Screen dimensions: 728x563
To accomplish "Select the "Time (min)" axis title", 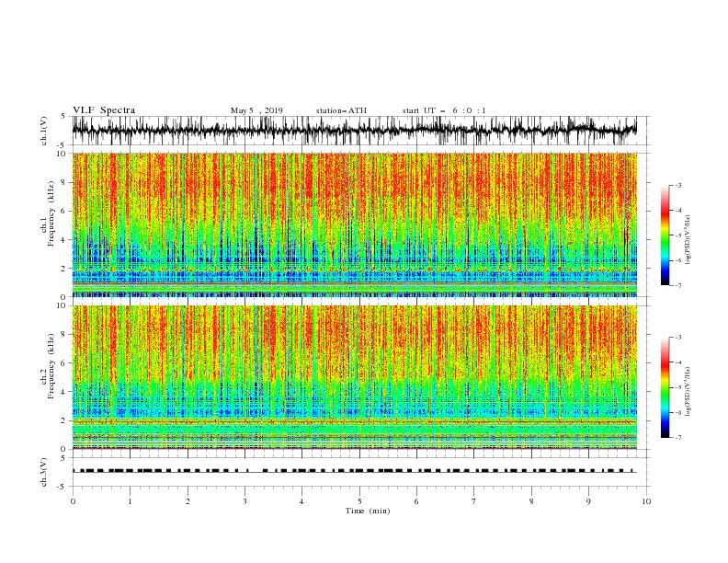I will (368, 511).
